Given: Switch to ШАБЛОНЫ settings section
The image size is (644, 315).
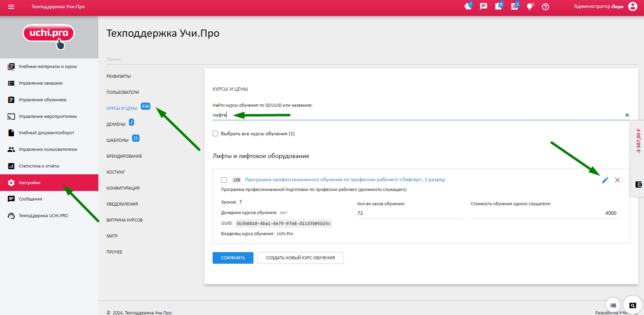Looking at the screenshot, I should 118,140.
